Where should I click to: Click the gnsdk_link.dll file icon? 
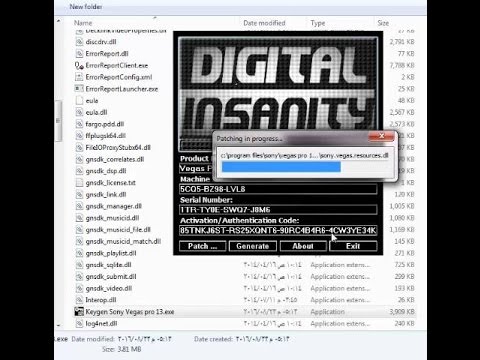coord(79,194)
